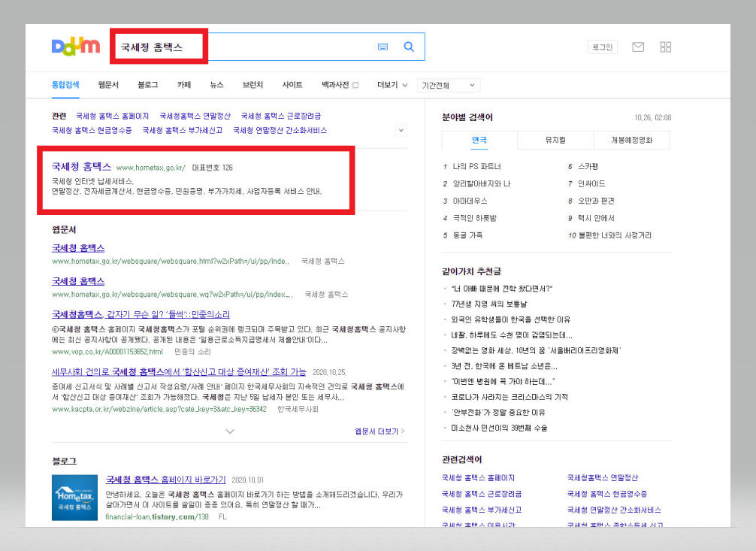Expand the related searches chevron
756x551 pixels.
[401, 130]
